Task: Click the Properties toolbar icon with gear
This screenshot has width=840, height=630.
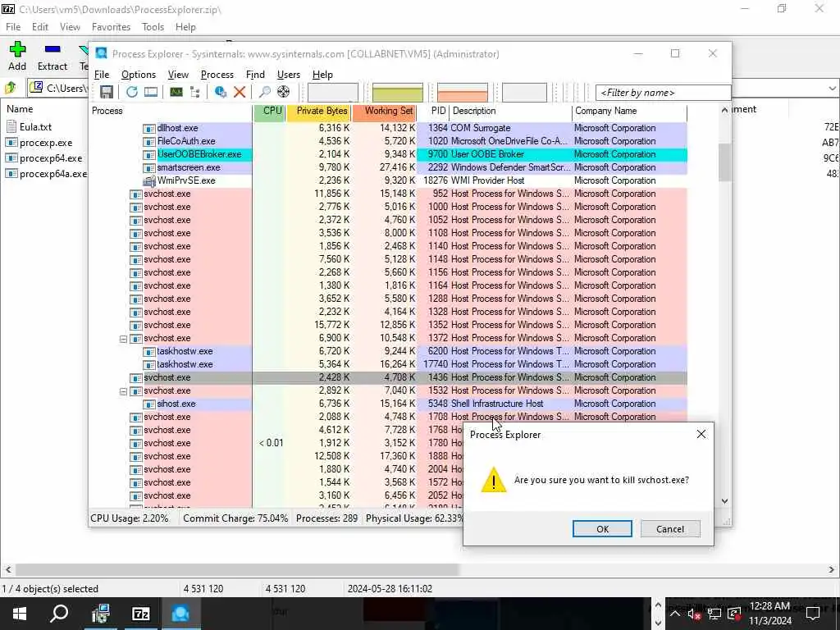Action: (220, 92)
